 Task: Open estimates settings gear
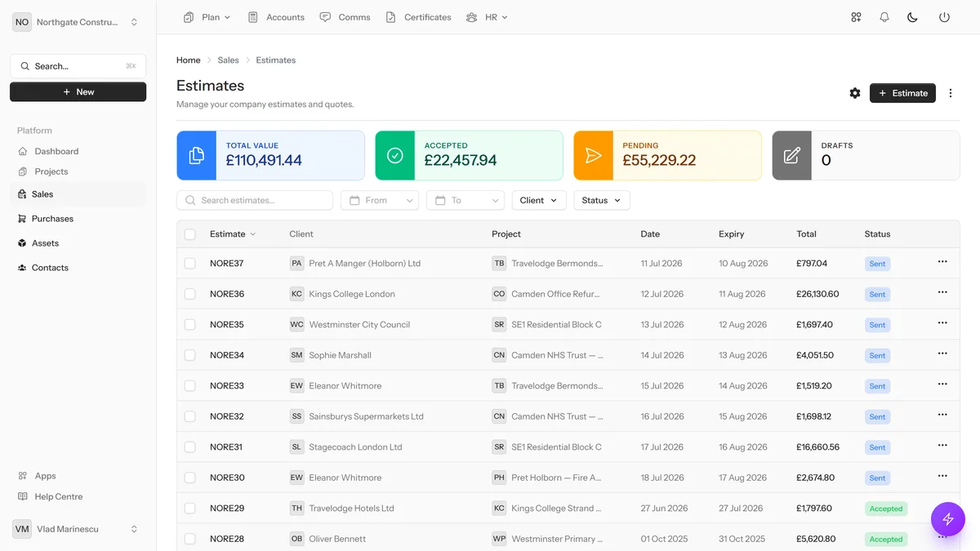coord(855,93)
